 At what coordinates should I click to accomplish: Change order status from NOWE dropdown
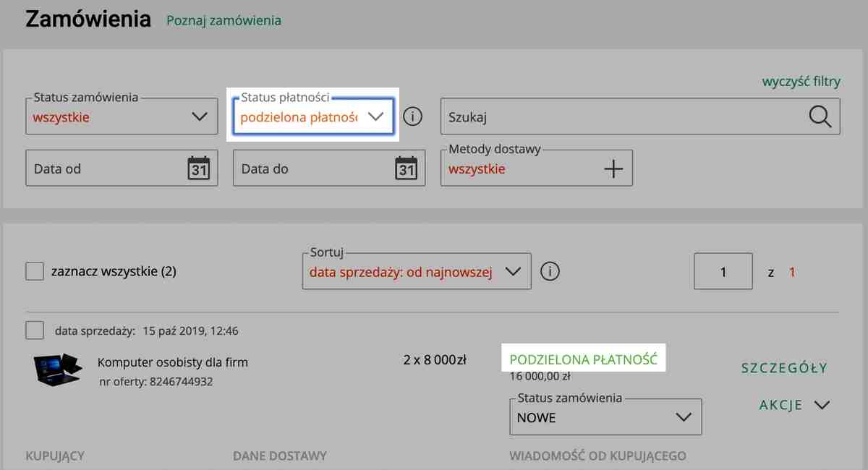click(605, 418)
